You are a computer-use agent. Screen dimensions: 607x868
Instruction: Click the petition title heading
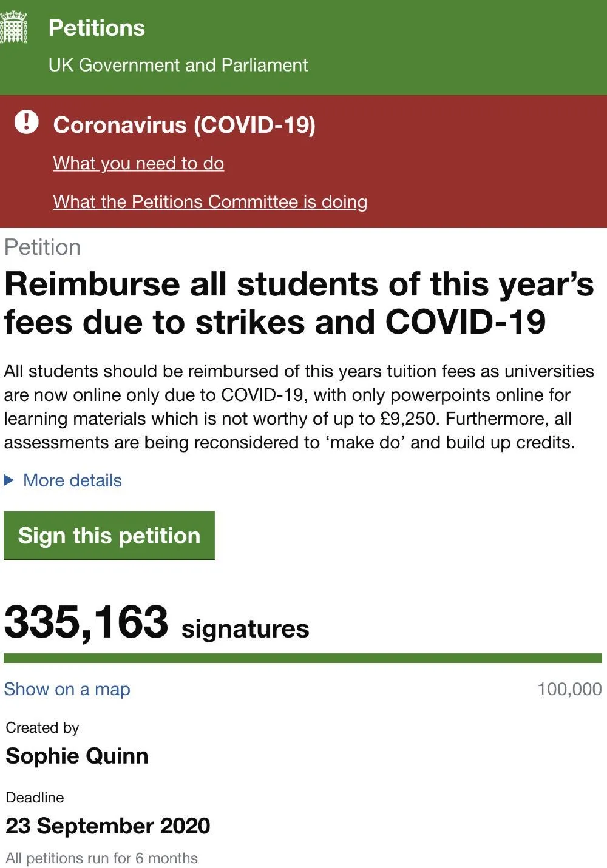299,303
